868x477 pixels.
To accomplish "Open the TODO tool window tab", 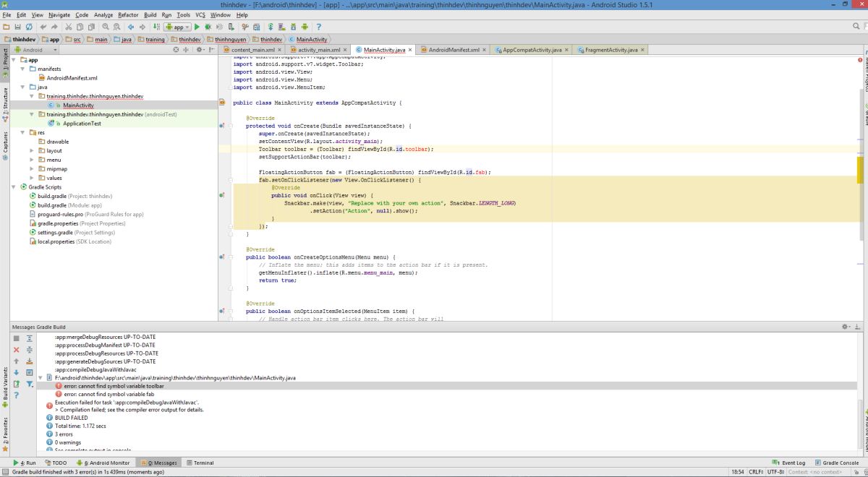I will tap(56, 463).
